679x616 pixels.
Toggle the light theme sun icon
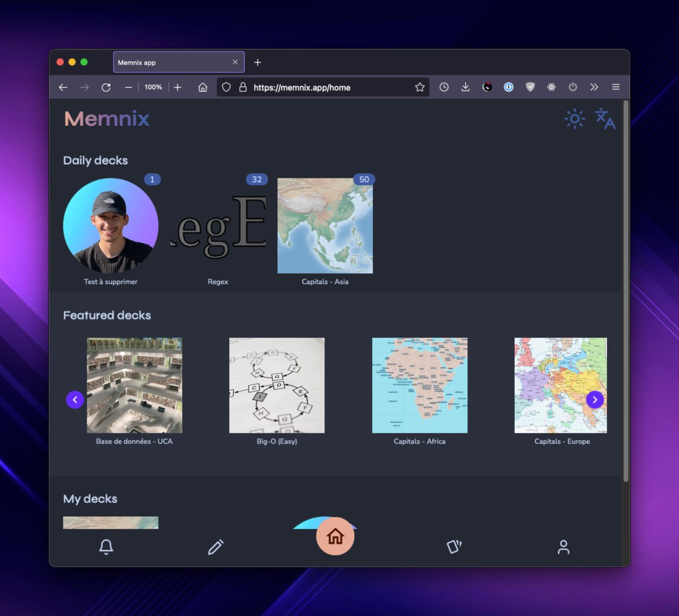click(x=575, y=118)
